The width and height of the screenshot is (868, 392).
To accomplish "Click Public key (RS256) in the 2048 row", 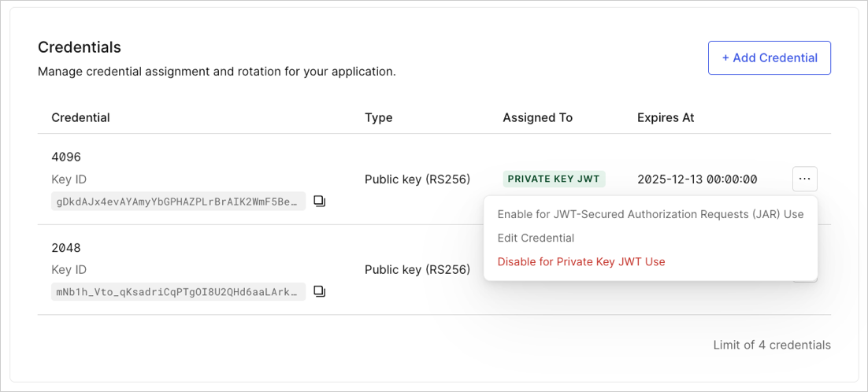I will pyautogui.click(x=417, y=269).
